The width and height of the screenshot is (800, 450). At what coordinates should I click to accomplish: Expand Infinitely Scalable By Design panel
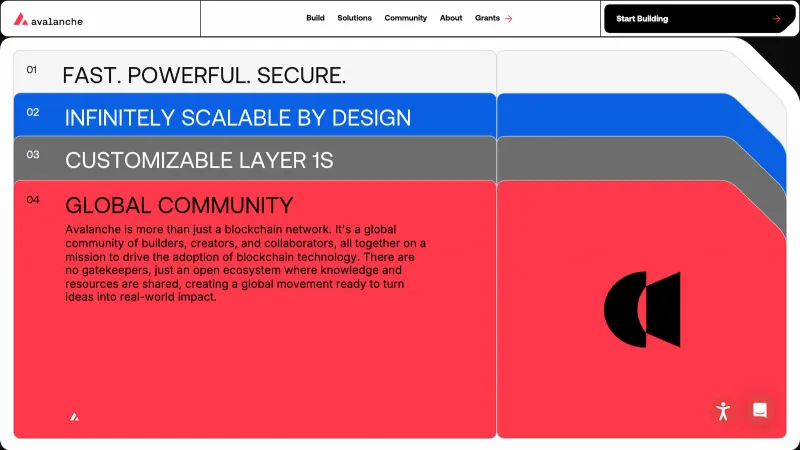click(237, 118)
